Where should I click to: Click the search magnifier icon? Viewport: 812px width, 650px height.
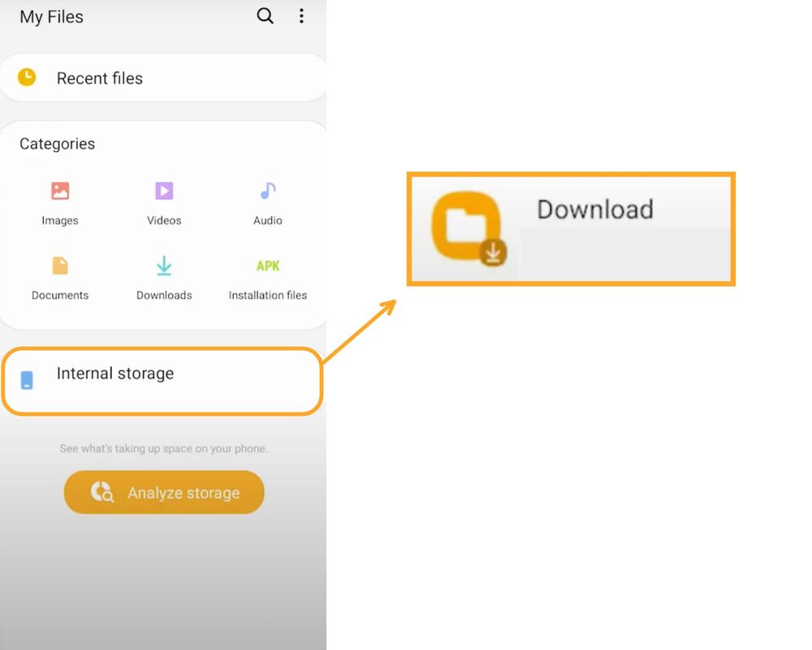tap(265, 15)
